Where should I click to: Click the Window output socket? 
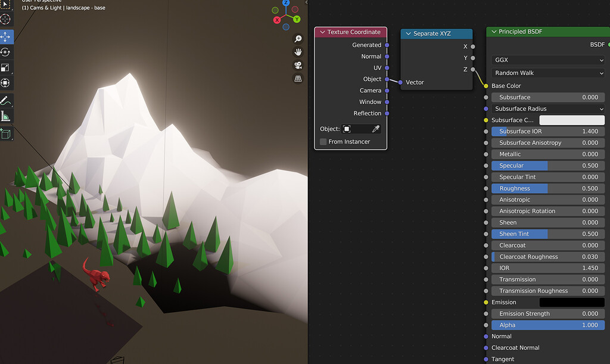pos(387,102)
